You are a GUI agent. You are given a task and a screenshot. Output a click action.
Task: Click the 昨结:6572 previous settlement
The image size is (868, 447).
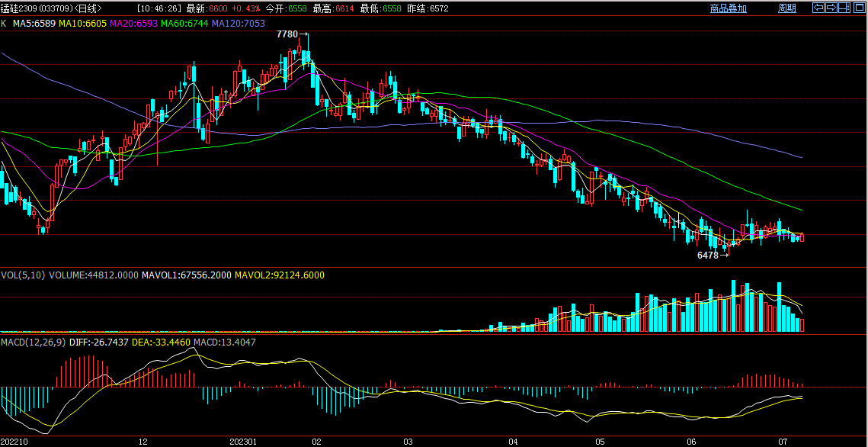428,8
